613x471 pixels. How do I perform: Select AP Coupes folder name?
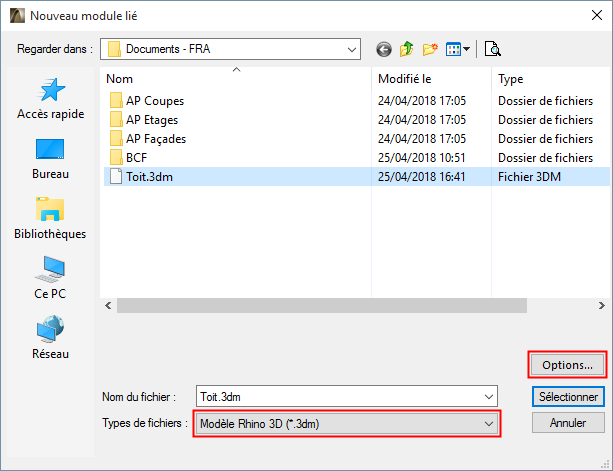(x=155, y=101)
